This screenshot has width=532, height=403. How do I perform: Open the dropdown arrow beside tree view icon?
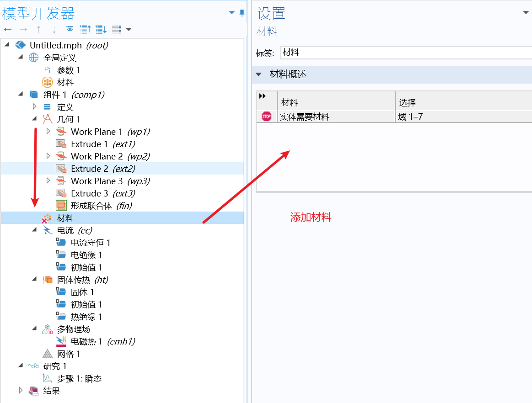point(129,30)
